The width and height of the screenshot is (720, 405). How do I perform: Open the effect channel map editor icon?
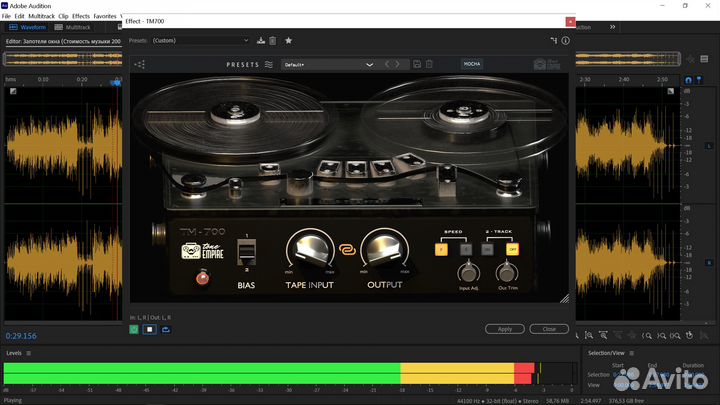coord(554,40)
